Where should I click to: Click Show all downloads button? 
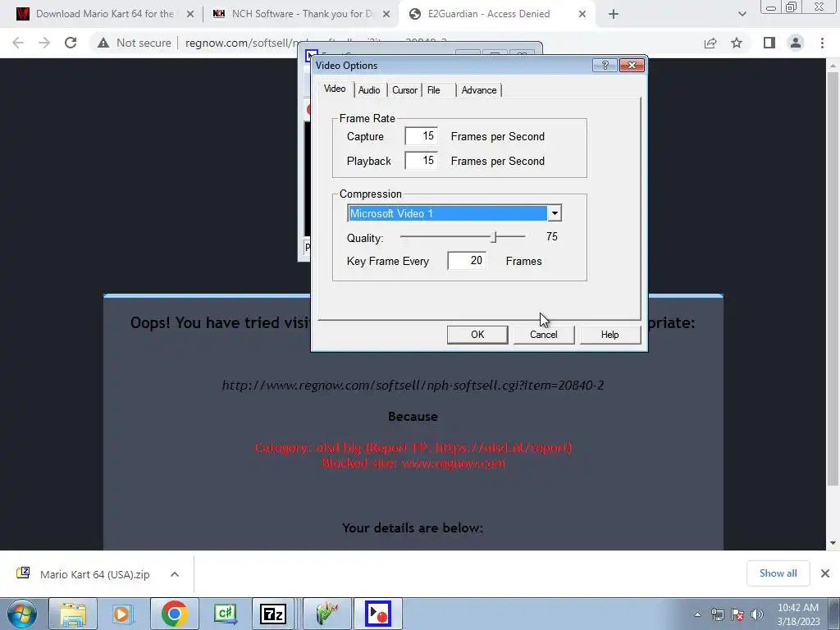[778, 573]
